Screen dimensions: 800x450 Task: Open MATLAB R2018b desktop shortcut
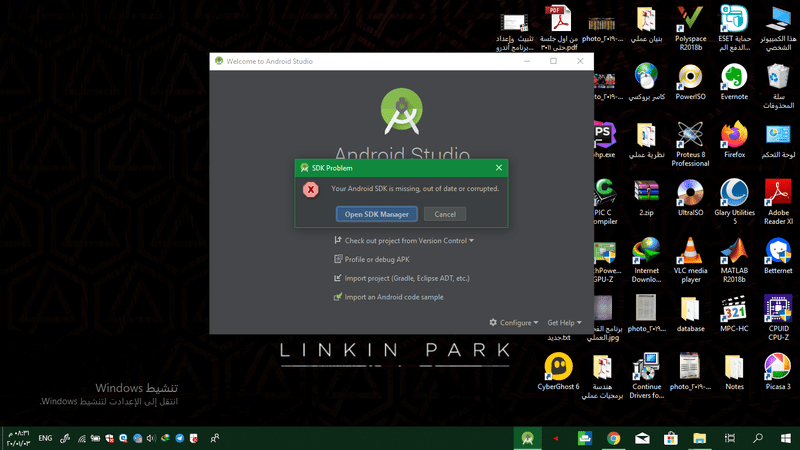(734, 260)
